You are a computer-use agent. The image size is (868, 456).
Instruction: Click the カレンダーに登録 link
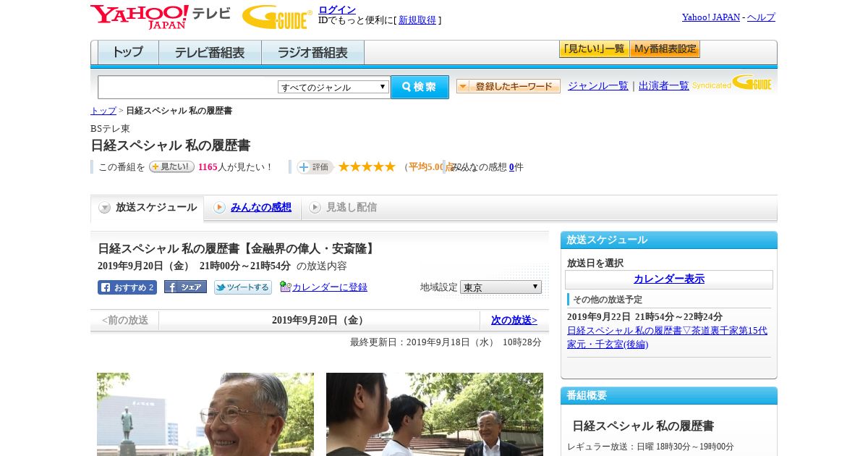[330, 287]
